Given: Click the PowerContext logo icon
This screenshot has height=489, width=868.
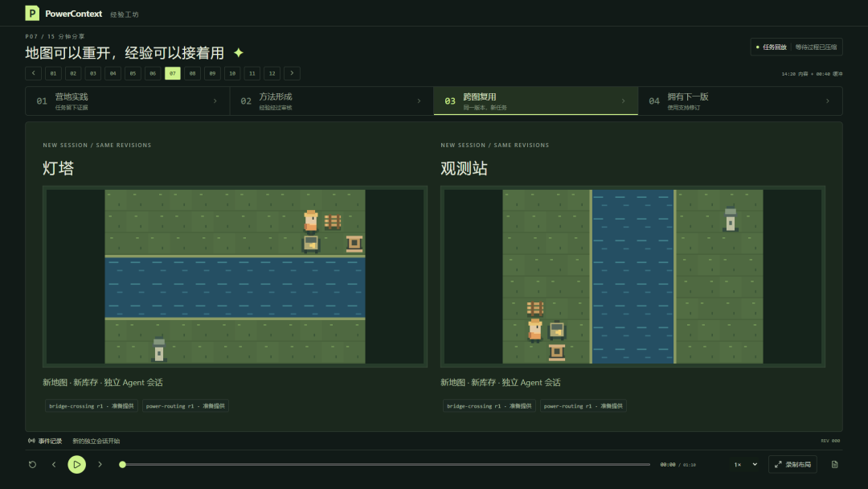Looking at the screenshot, I should (32, 13).
